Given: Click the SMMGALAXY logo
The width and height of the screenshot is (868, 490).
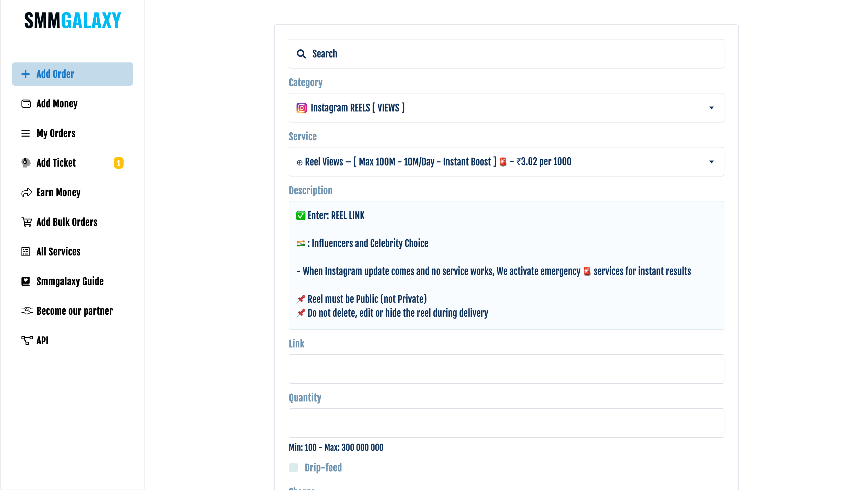Looking at the screenshot, I should pos(73,20).
